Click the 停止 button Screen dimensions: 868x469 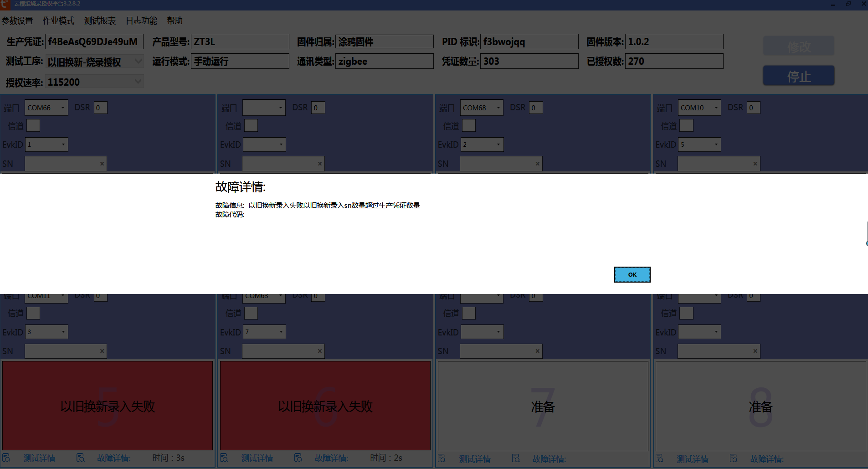pos(799,76)
